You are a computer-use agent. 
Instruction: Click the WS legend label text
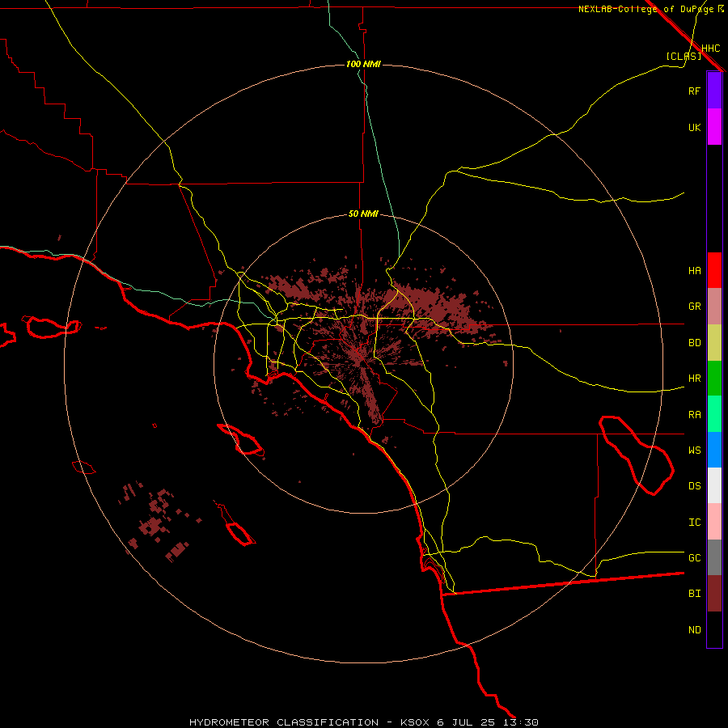coord(694,451)
